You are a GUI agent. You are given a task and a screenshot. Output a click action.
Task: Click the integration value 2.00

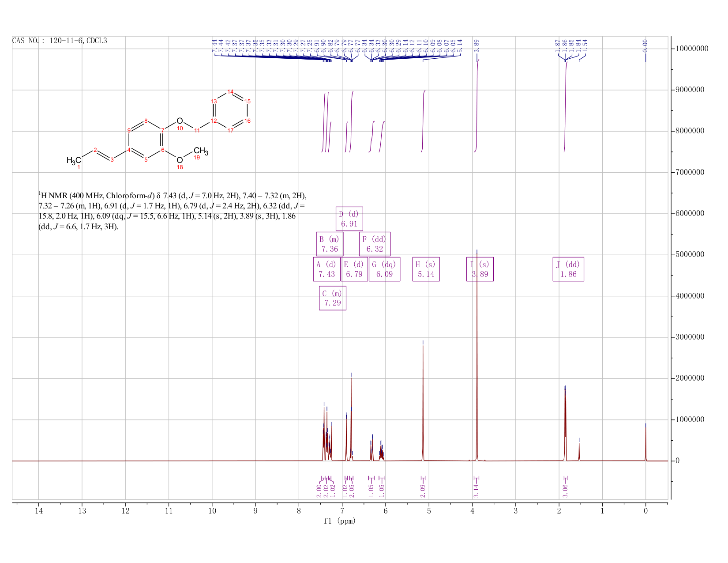tap(319, 491)
